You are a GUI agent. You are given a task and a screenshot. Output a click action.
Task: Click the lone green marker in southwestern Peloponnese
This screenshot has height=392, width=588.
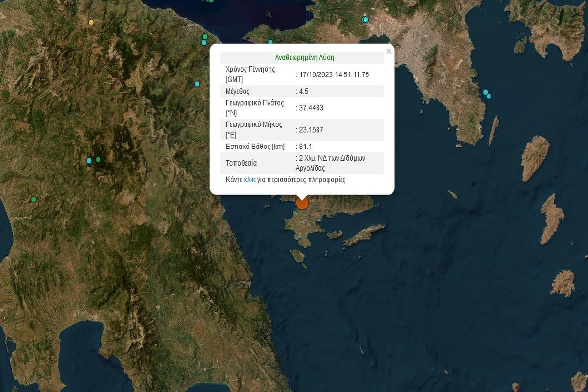33,199
